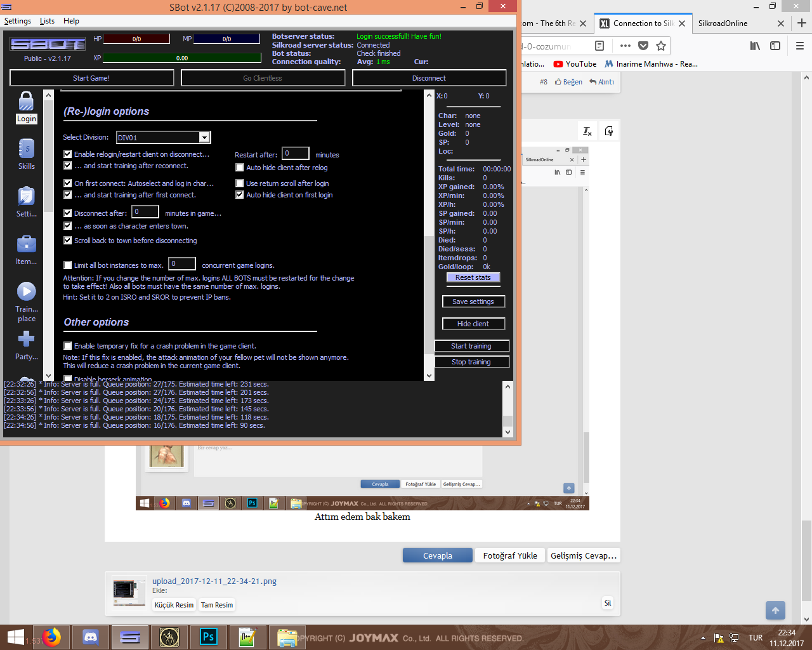Image resolution: width=812 pixels, height=650 pixels.
Task: Click the Beğen like link
Action: tap(568, 82)
